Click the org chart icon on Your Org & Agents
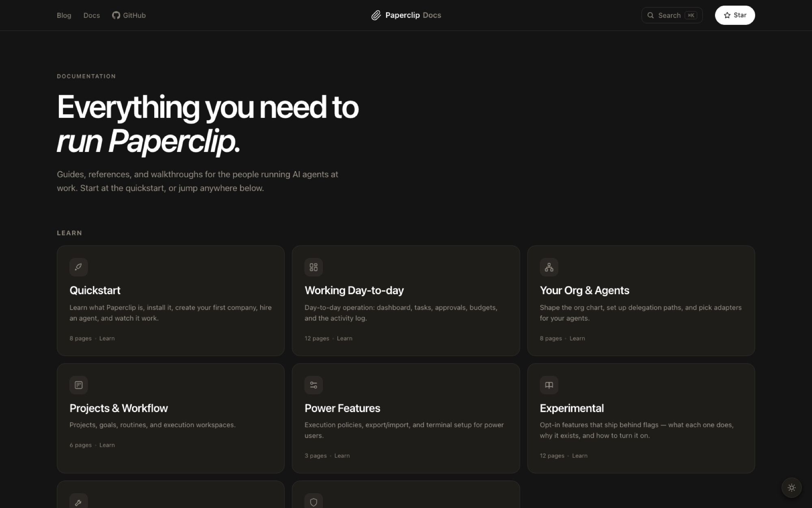Viewport: 812px width, 508px height. coord(549,267)
